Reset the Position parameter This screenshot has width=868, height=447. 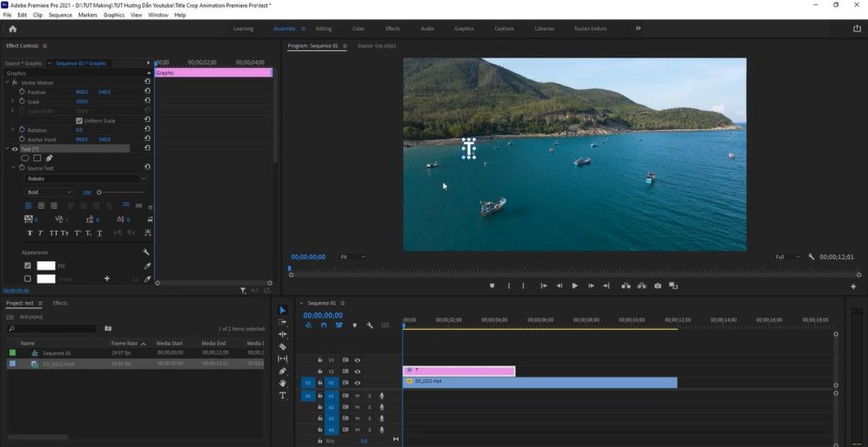click(x=147, y=92)
